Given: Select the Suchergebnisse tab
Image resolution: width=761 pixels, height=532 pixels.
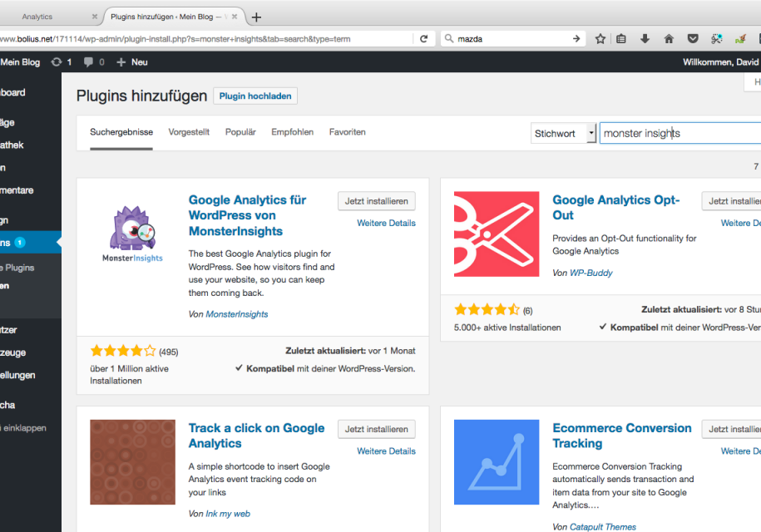Looking at the screenshot, I should (x=121, y=132).
